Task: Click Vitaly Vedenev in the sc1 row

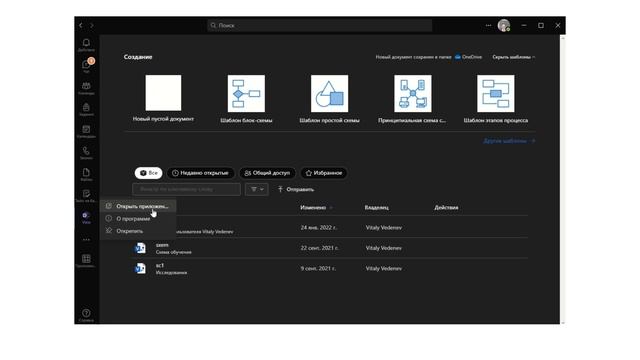Action: pos(384,268)
